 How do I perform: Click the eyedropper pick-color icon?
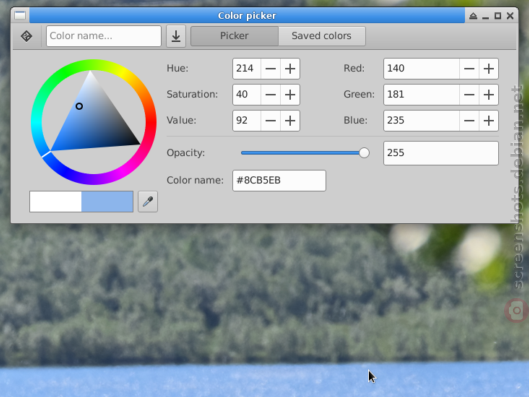(148, 202)
